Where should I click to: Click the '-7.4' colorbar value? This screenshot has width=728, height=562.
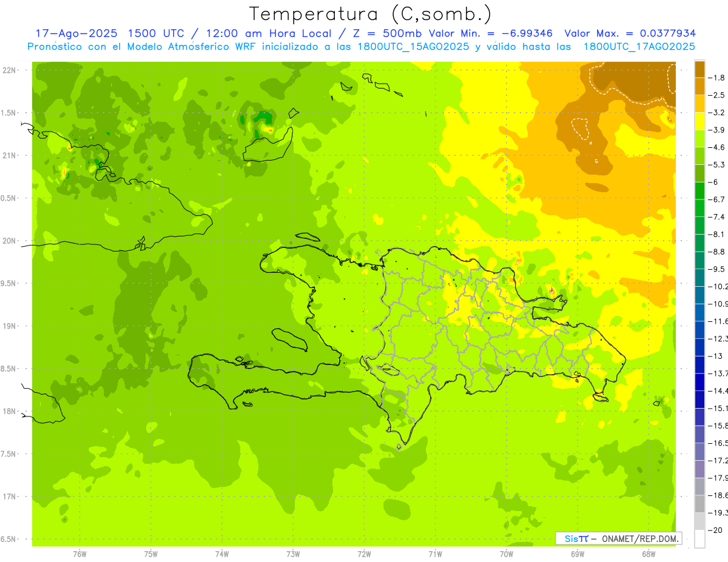pos(718,217)
